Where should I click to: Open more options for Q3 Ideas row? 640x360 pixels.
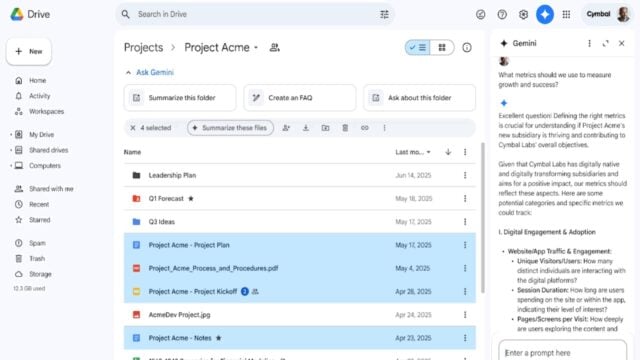(x=465, y=222)
